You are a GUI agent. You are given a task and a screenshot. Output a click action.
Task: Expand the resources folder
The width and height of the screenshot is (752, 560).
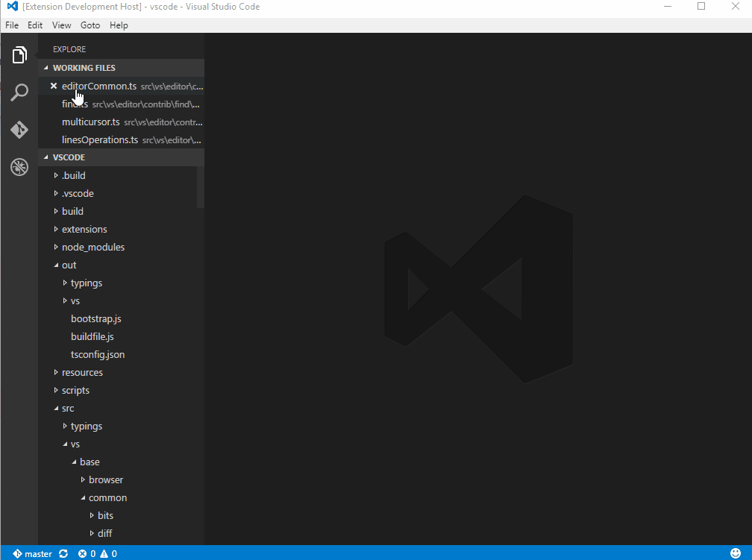(56, 372)
